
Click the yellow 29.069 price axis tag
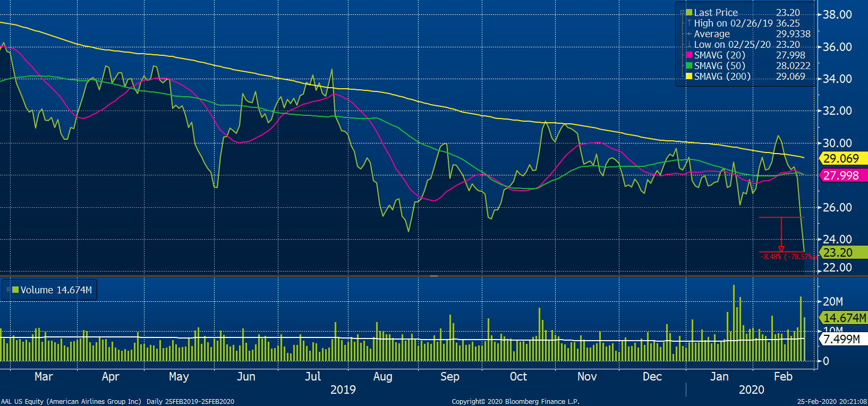843,158
